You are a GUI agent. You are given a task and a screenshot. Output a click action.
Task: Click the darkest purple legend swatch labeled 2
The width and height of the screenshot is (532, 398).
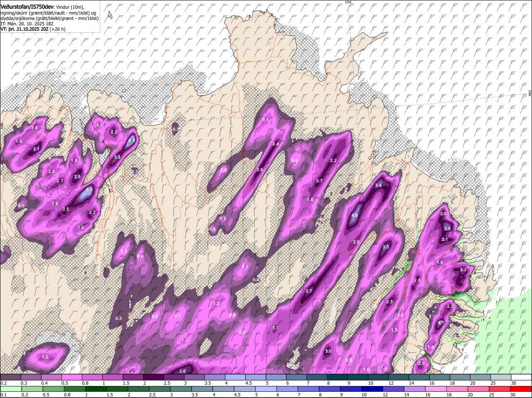tap(153, 377)
